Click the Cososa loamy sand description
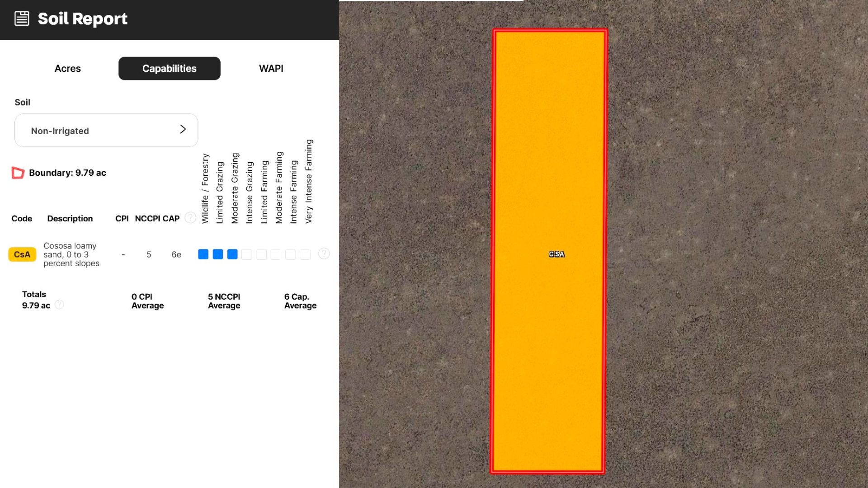The width and height of the screenshot is (868, 488). 71,254
